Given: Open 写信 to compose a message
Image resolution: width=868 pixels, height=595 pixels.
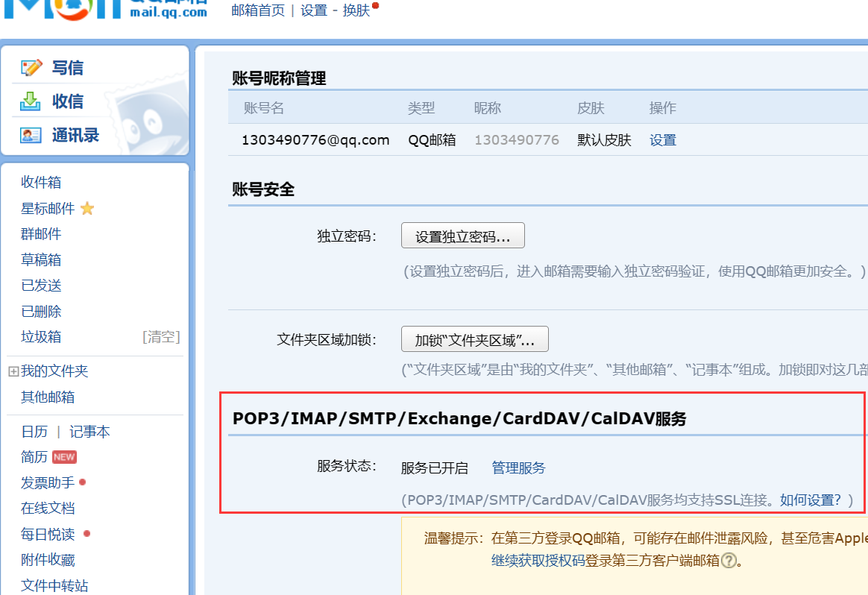Looking at the screenshot, I should [x=68, y=68].
